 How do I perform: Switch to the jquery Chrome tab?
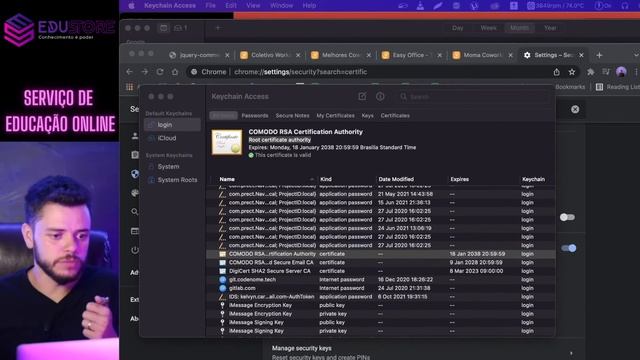(x=199, y=55)
